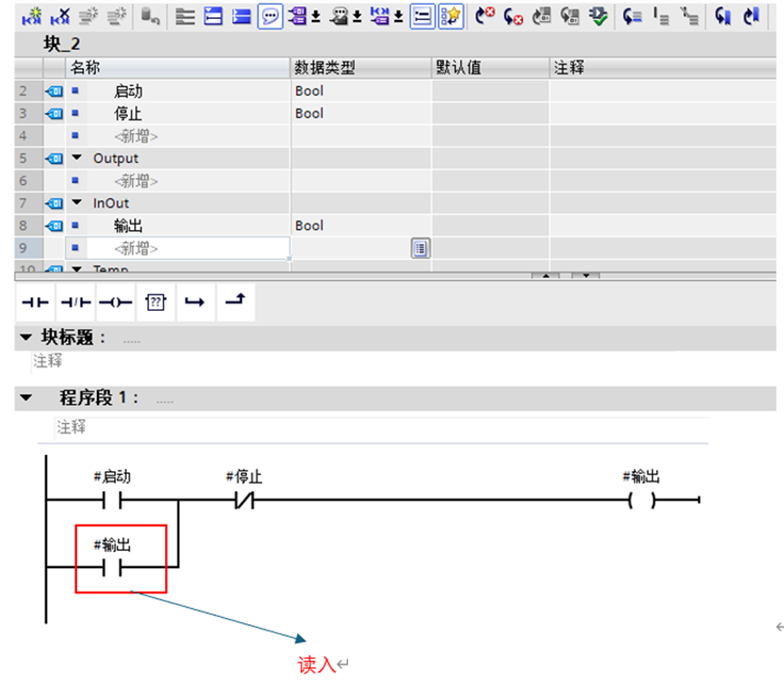Select the #启动 normally open contact

click(112, 499)
